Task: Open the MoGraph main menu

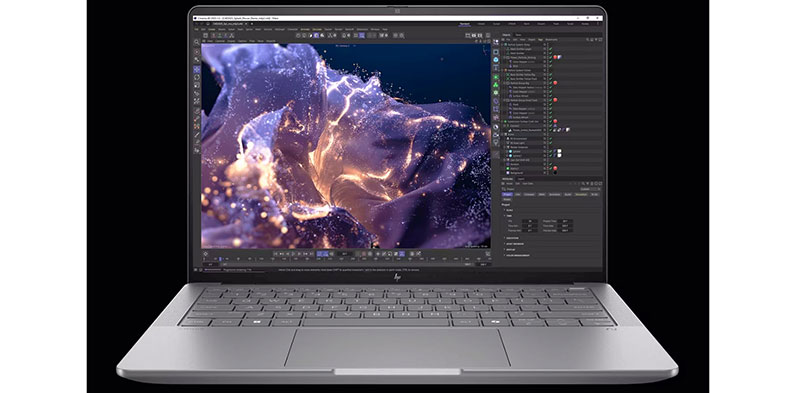Action: [x=280, y=29]
